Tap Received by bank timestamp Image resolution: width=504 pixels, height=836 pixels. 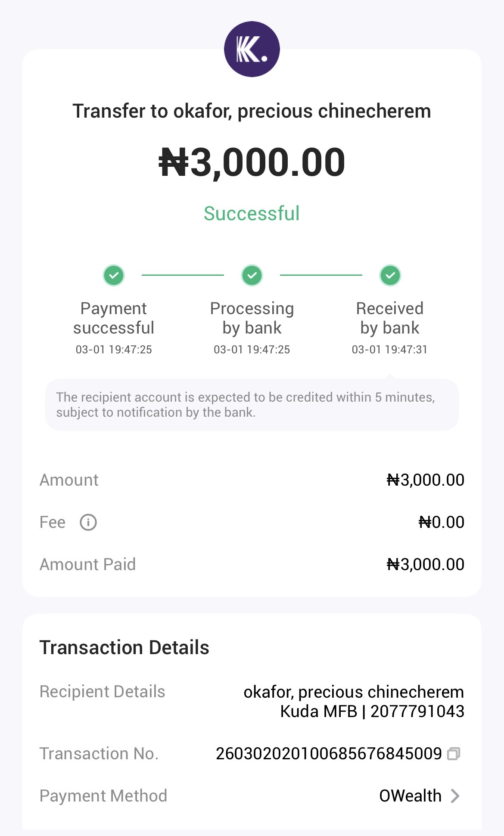click(389, 349)
